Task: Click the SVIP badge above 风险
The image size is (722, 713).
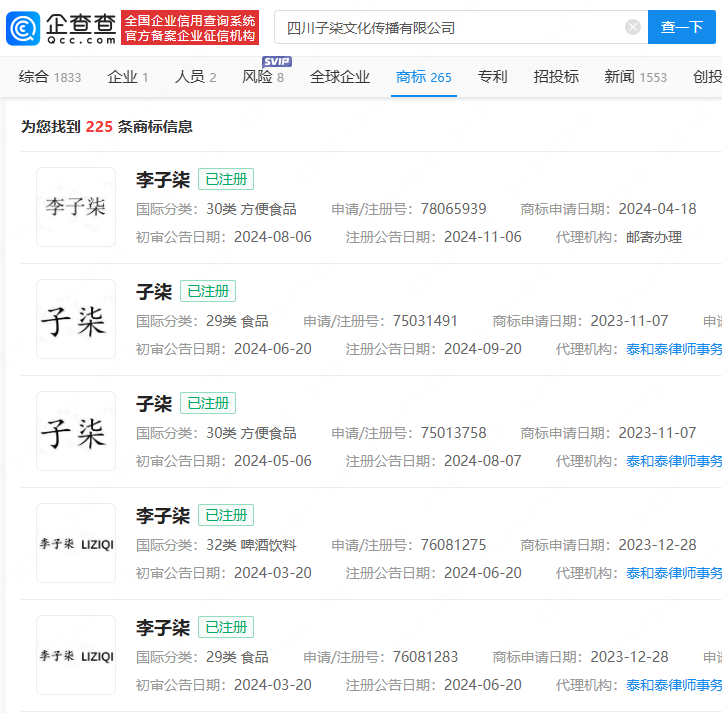Action: click(277, 62)
